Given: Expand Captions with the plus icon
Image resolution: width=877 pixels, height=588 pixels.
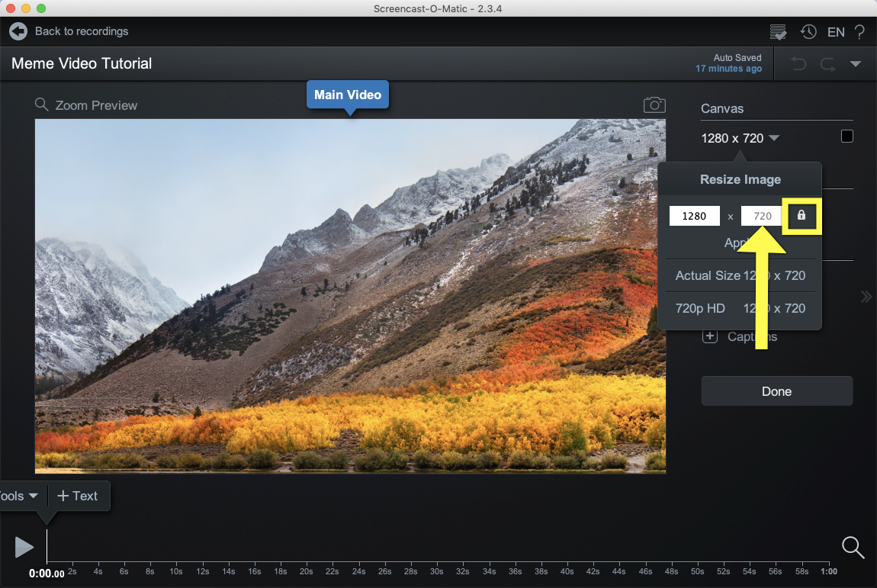Looking at the screenshot, I should 710,336.
